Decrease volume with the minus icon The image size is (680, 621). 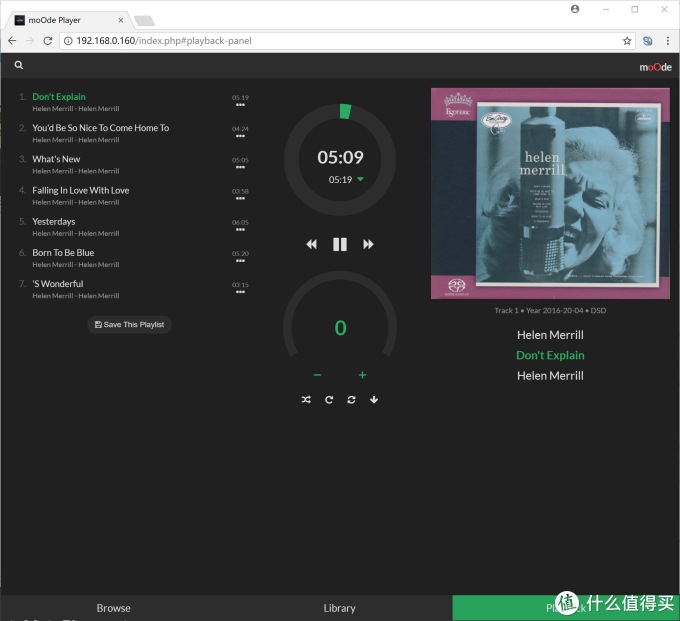click(317, 375)
